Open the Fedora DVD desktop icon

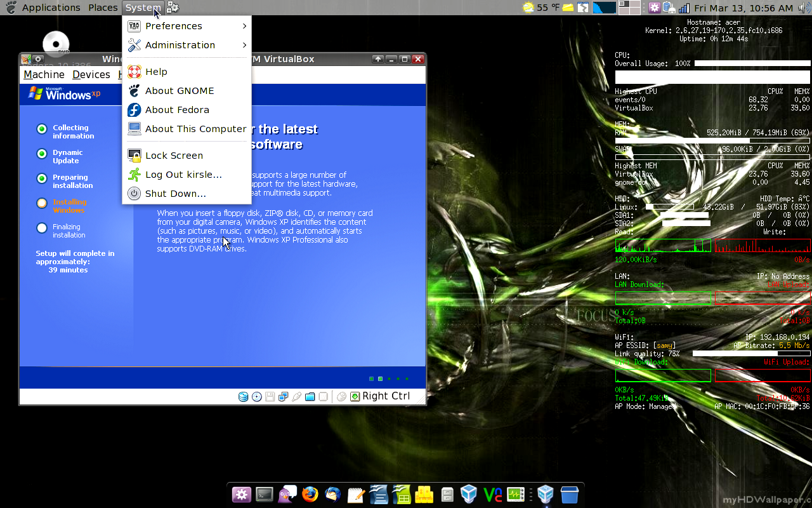pyautogui.click(x=56, y=43)
